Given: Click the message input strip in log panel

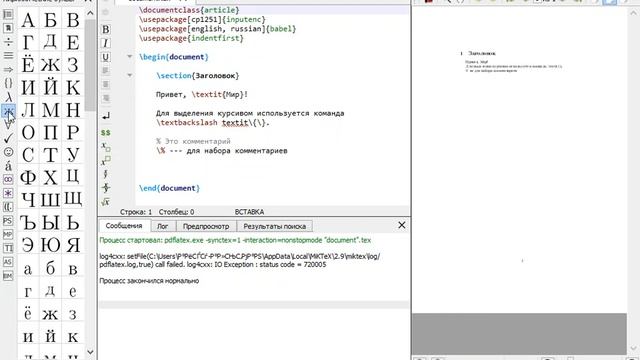Looking at the screenshot, I should pyautogui.click(x=253, y=304).
